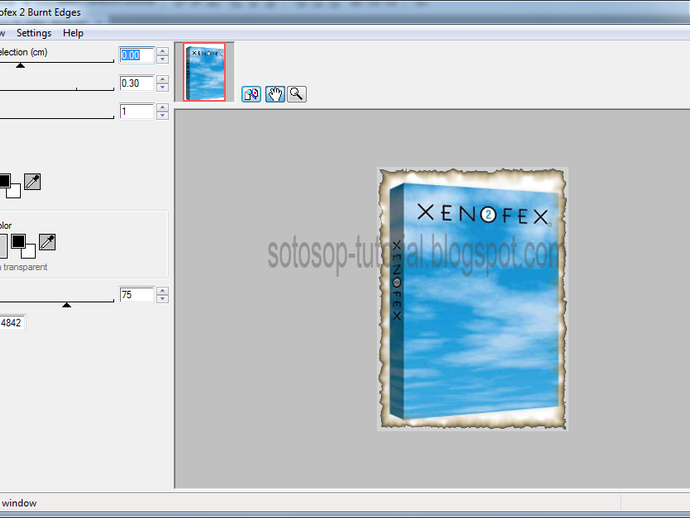Increase the 0.00 value with up arrow
Screen dimensions: 690x518
click(x=162, y=51)
